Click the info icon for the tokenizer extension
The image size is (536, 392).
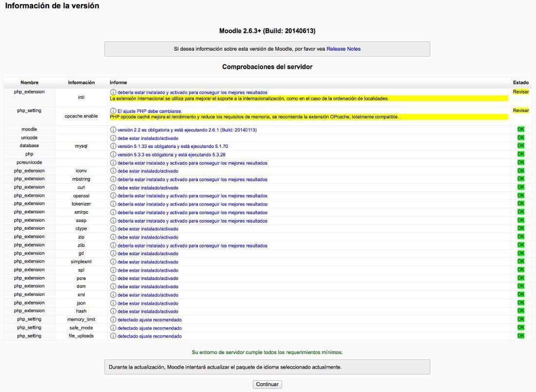click(113, 204)
